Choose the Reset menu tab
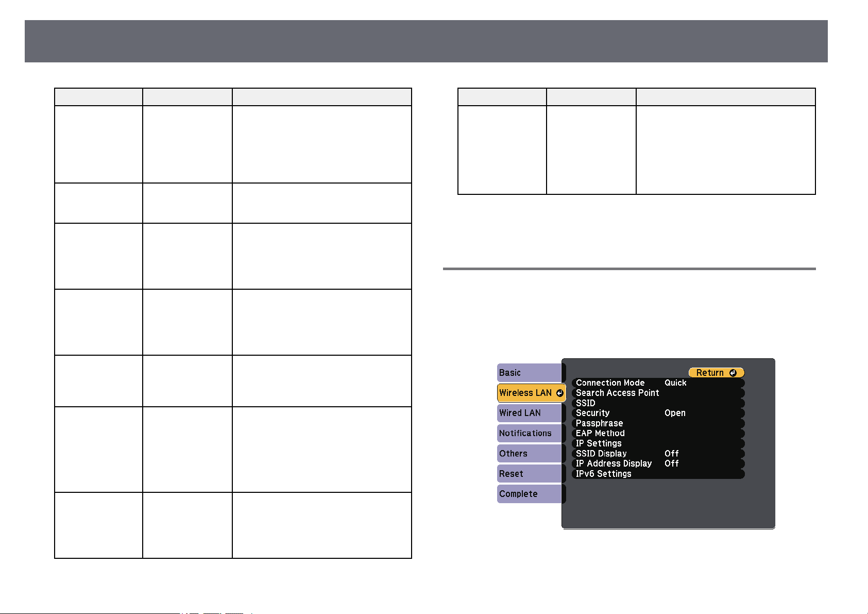Image resolution: width=868 pixels, height=614 pixels. tap(529, 474)
